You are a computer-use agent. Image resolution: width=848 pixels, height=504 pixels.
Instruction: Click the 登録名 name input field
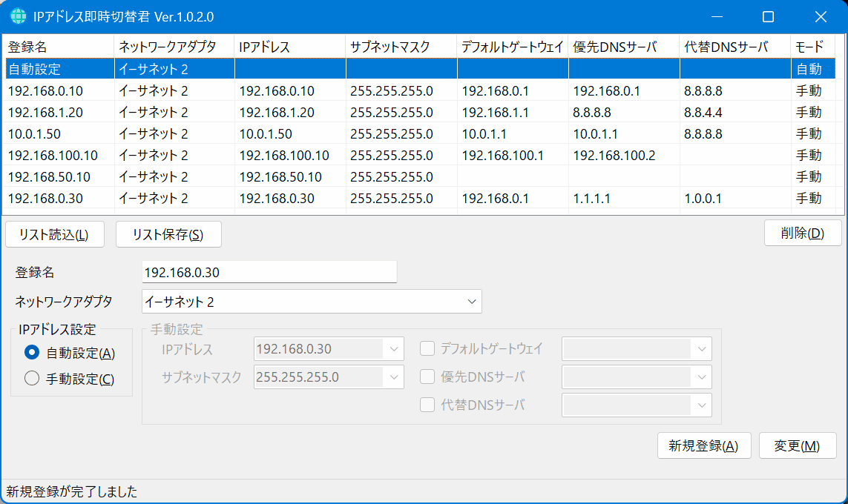pos(267,271)
